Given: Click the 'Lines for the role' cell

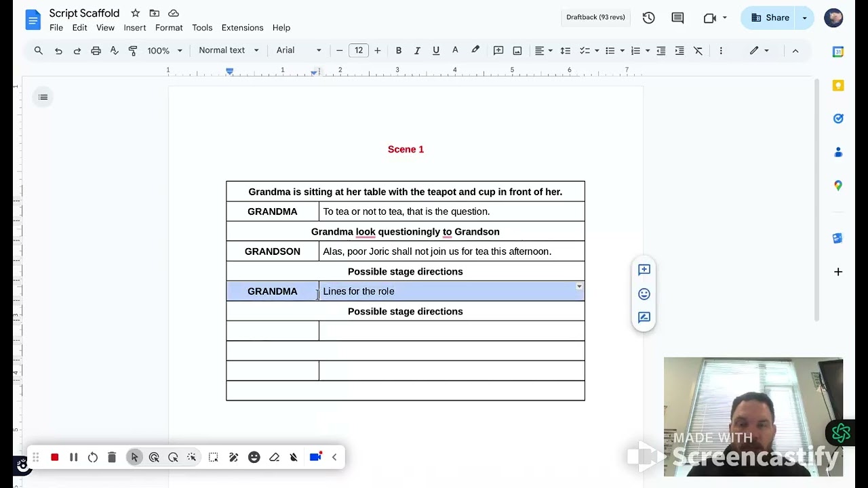Looking at the screenshot, I should [x=452, y=291].
